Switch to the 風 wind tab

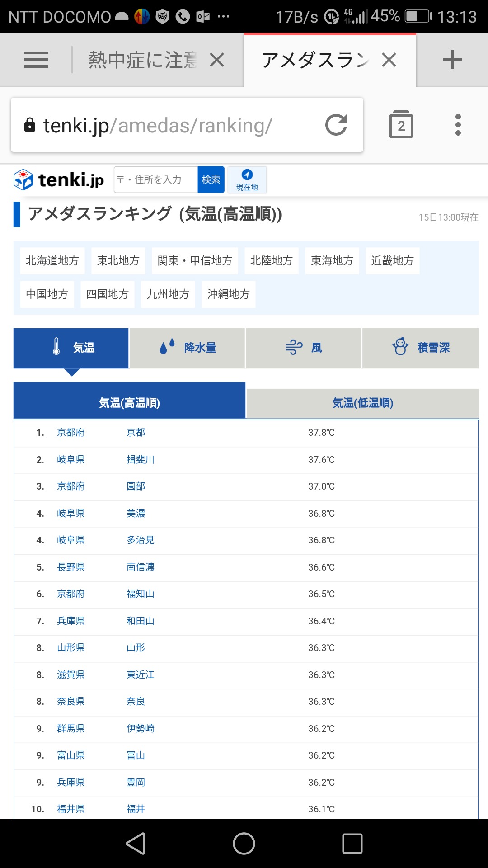point(304,348)
